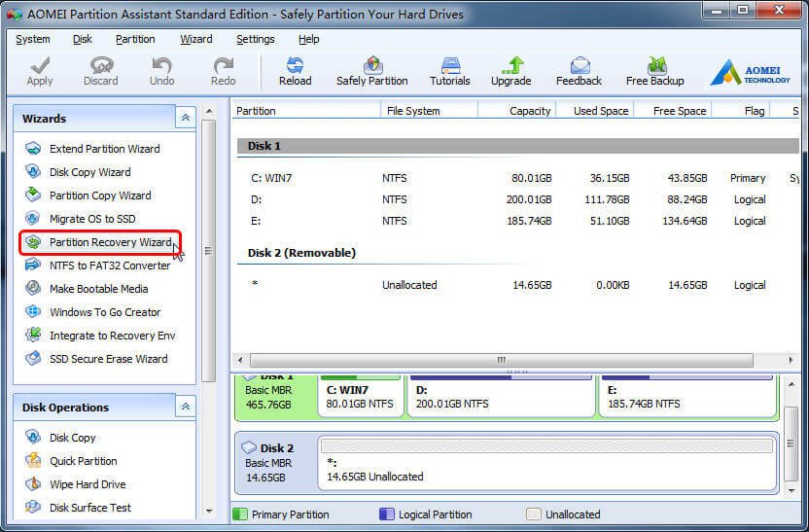Select the D: partition row

(x=518, y=199)
